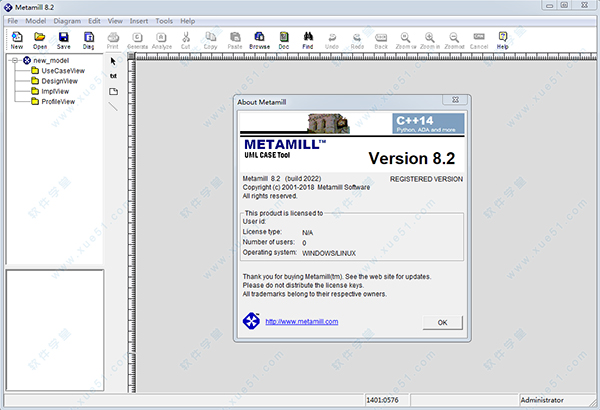Select the DesignView folder
Screen dimensions: 600x410
coord(59,81)
